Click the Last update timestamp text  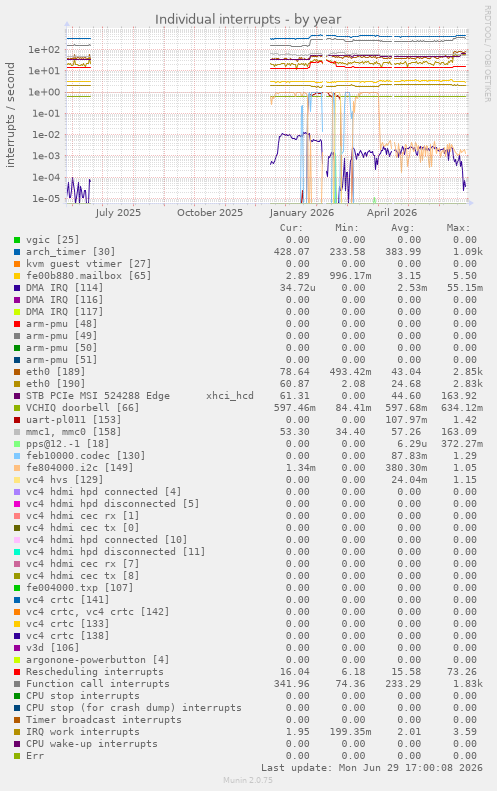[x=372, y=768]
